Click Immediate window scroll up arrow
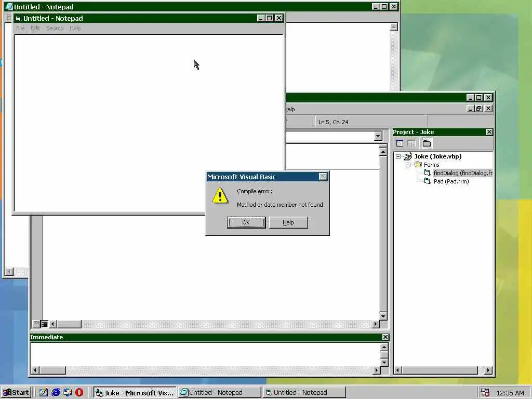Viewport: 532px width, 399px height. tap(384, 347)
